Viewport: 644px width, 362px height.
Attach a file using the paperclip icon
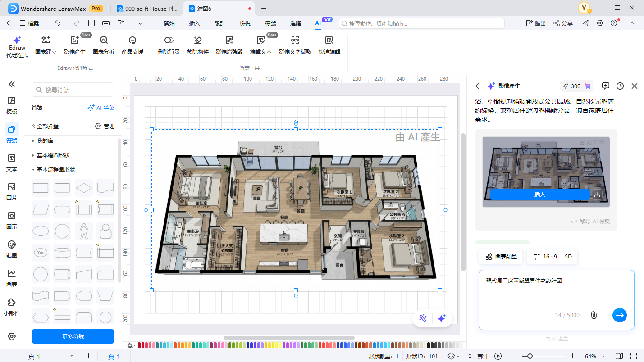pyautogui.click(x=594, y=315)
